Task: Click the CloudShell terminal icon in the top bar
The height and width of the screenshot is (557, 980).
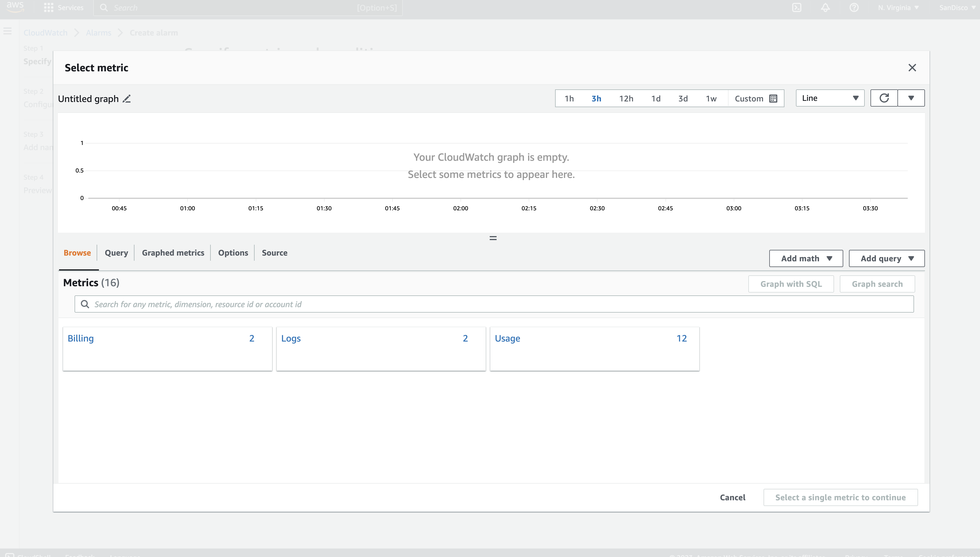Action: (x=797, y=8)
